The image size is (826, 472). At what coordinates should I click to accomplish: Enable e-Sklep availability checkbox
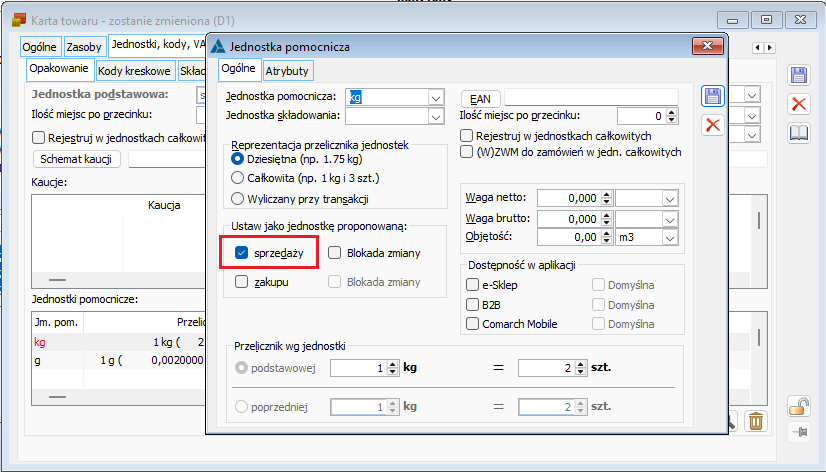tap(473, 285)
